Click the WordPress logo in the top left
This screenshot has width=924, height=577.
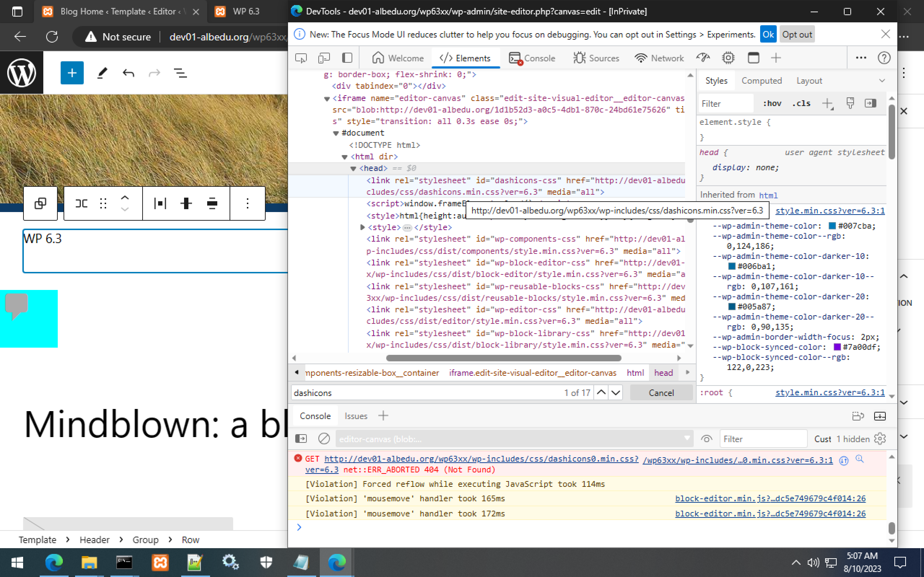coord(22,72)
